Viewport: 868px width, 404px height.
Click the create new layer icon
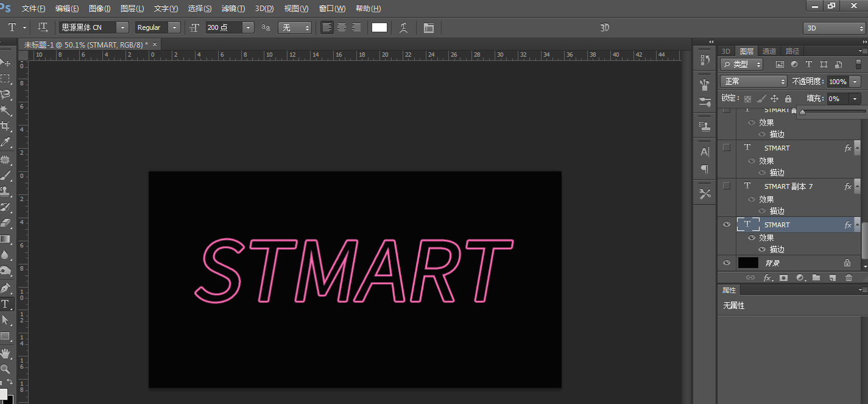point(832,278)
